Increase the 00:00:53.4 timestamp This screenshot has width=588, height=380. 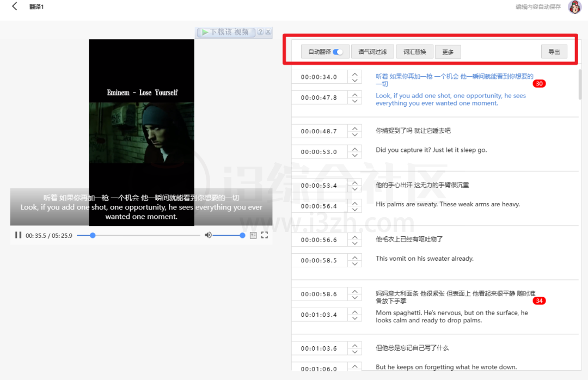355,183
